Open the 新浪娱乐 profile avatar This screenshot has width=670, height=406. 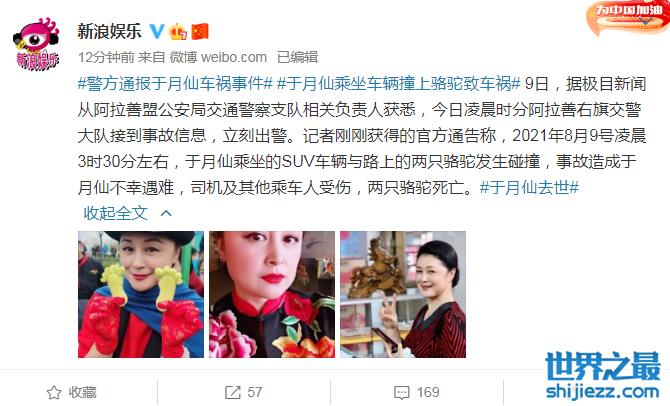36,44
